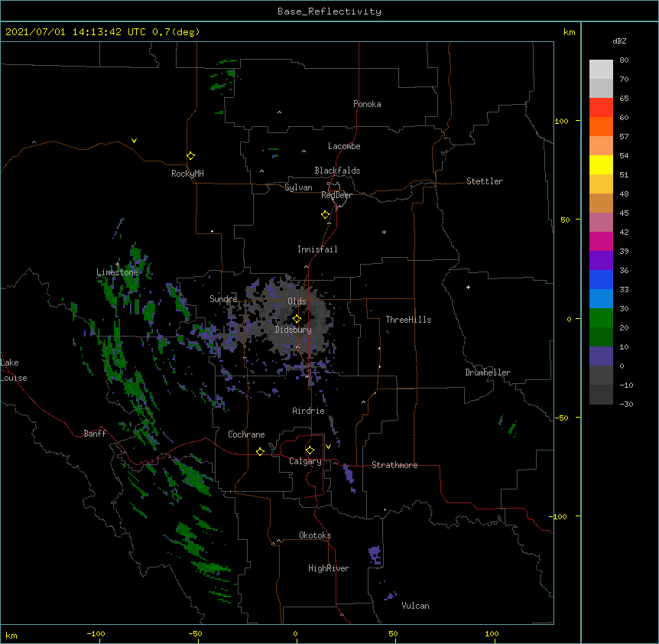Click the RockyMH label
This screenshot has height=644, width=659.
pyautogui.click(x=187, y=174)
